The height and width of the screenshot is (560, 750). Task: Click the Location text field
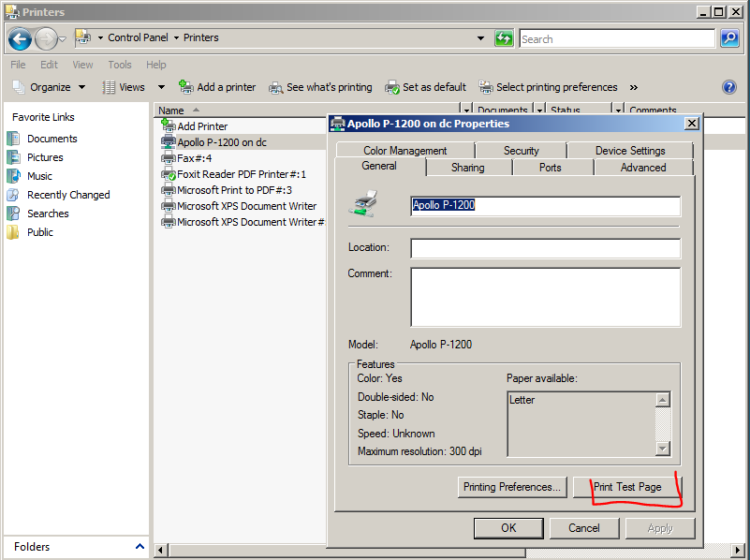click(x=545, y=248)
